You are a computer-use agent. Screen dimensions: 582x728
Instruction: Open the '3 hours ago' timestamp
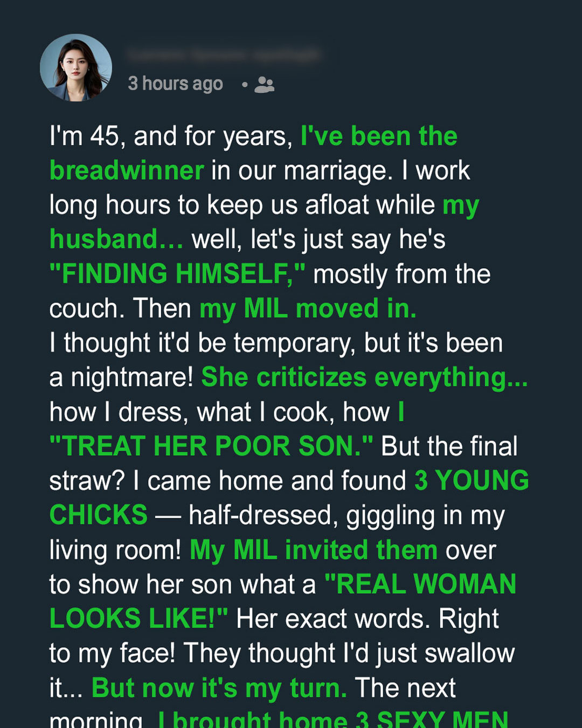[175, 84]
